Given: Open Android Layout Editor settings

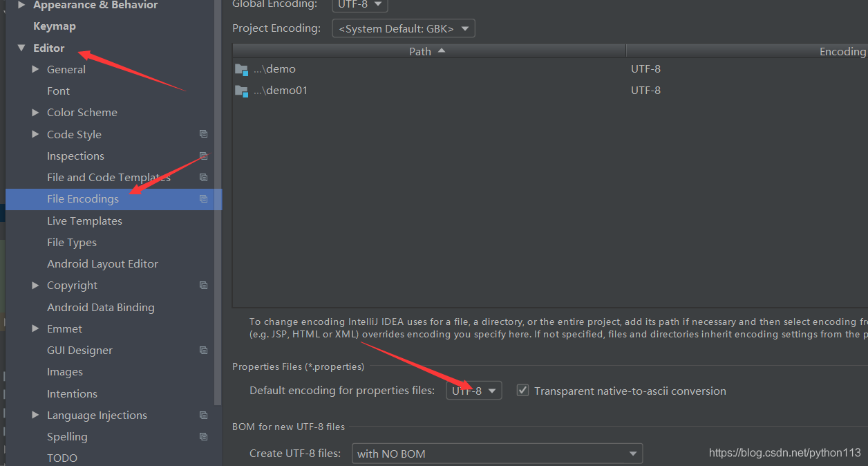Looking at the screenshot, I should click(x=102, y=264).
